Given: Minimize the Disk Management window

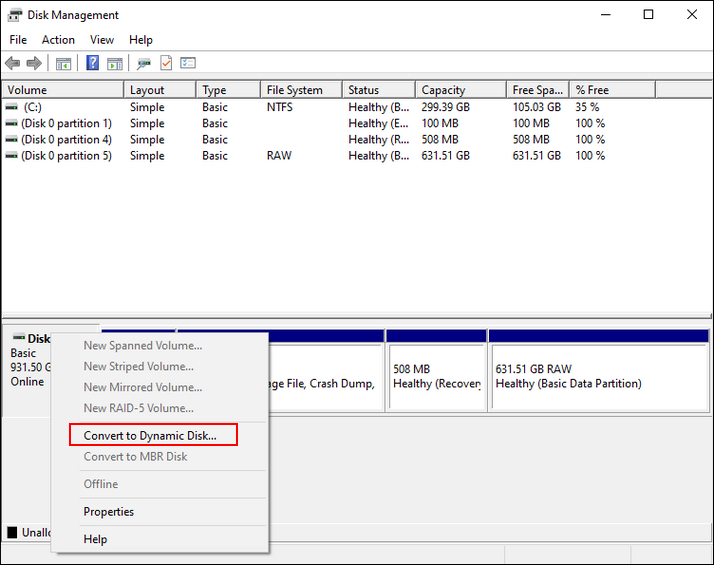Looking at the screenshot, I should [605, 15].
